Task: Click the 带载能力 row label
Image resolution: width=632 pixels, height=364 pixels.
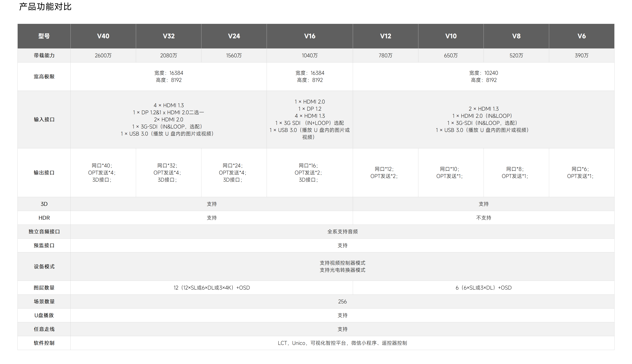Action: point(44,56)
